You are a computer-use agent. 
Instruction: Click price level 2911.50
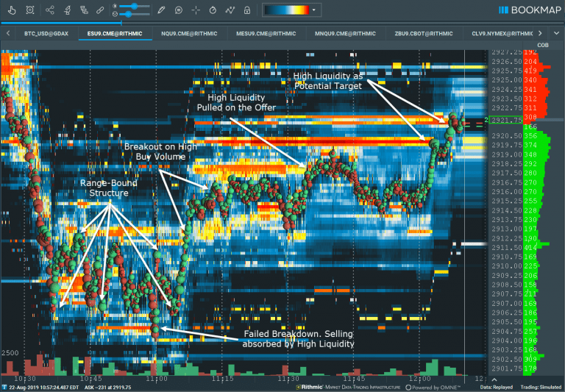(507, 248)
